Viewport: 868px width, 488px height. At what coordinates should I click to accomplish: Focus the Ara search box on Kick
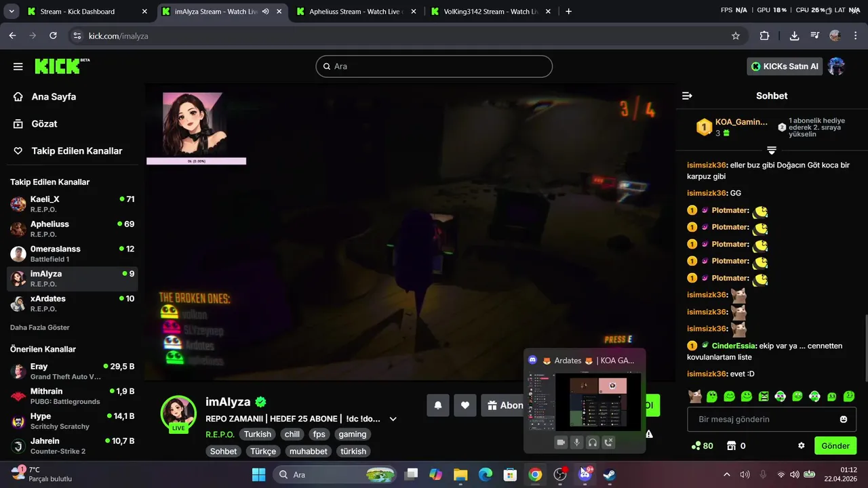click(x=434, y=66)
